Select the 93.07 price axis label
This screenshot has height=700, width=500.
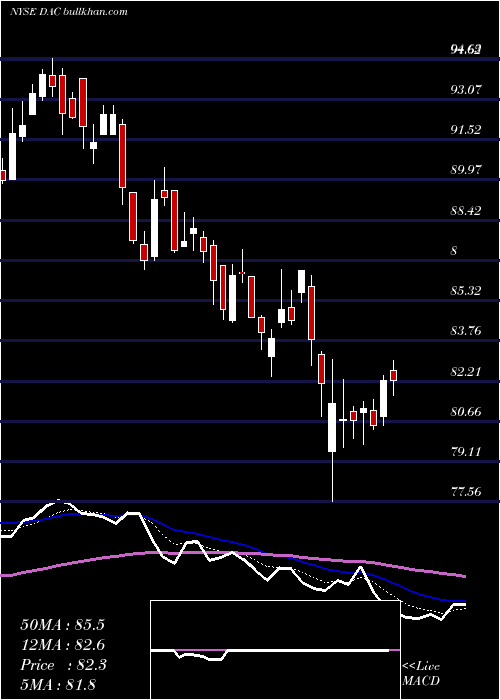tap(466, 89)
